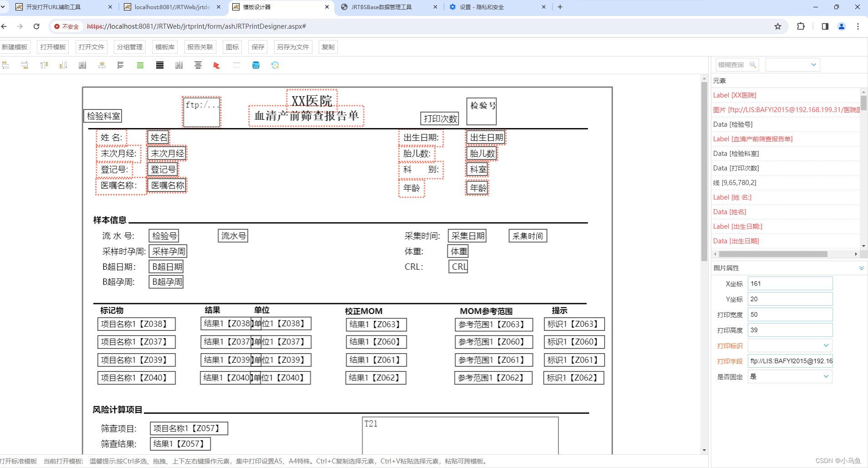Select element 'Data [检验号]' in list
868x468 pixels.
(786, 124)
